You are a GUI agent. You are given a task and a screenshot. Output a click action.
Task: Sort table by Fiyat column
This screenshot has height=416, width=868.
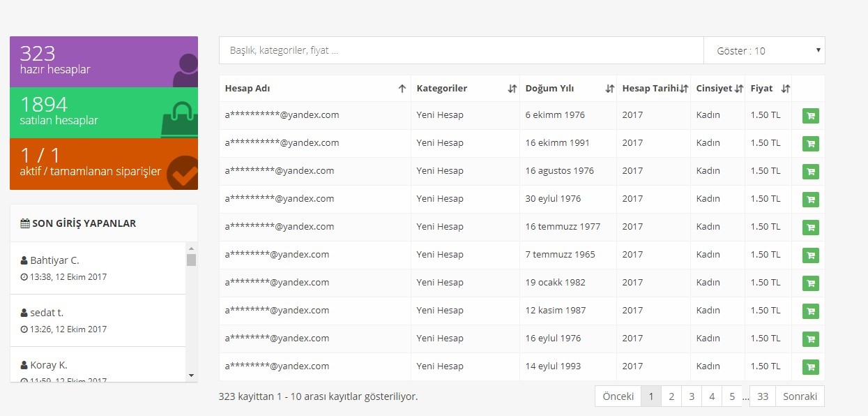[x=768, y=89]
